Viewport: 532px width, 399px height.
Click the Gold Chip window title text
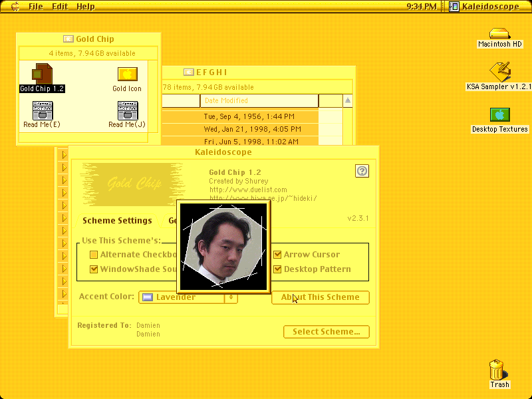coord(95,39)
